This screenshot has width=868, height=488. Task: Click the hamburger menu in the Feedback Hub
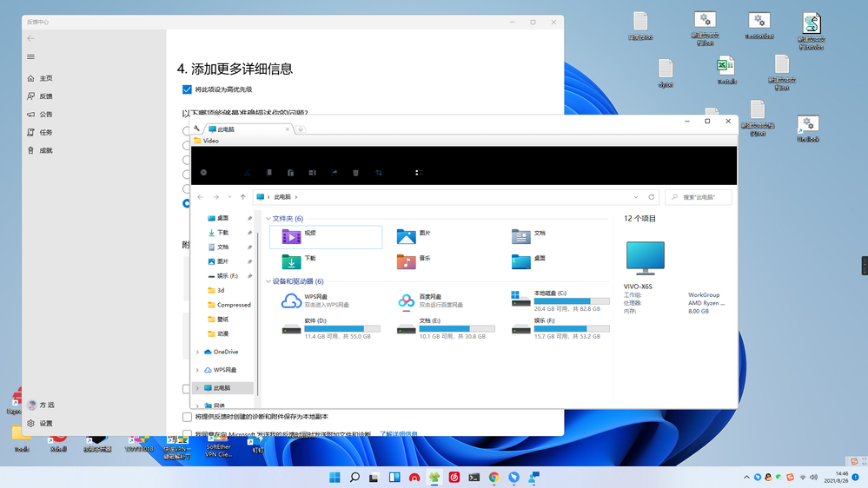point(31,56)
